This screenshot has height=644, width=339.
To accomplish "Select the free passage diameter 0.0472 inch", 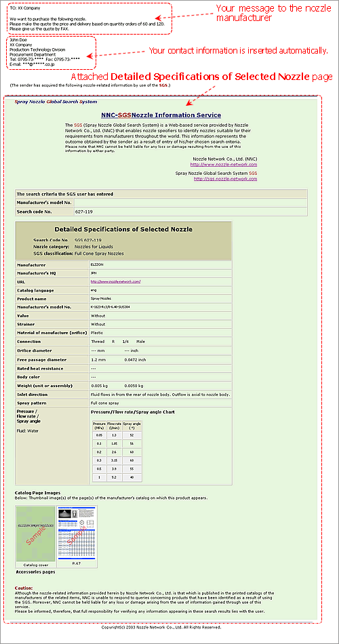I will 135,360.
